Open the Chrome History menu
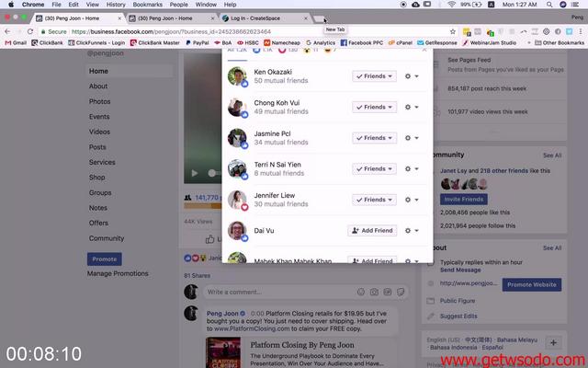This screenshot has width=588, height=368. click(x=116, y=5)
